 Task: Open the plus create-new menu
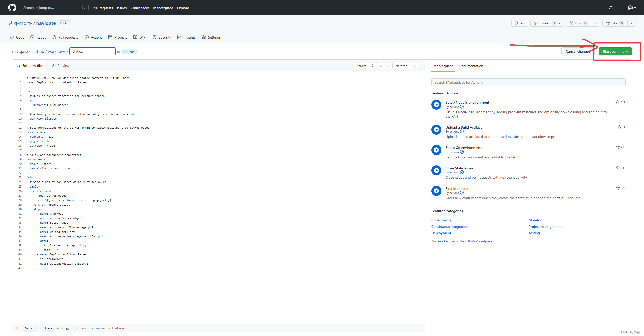[x=620, y=8]
